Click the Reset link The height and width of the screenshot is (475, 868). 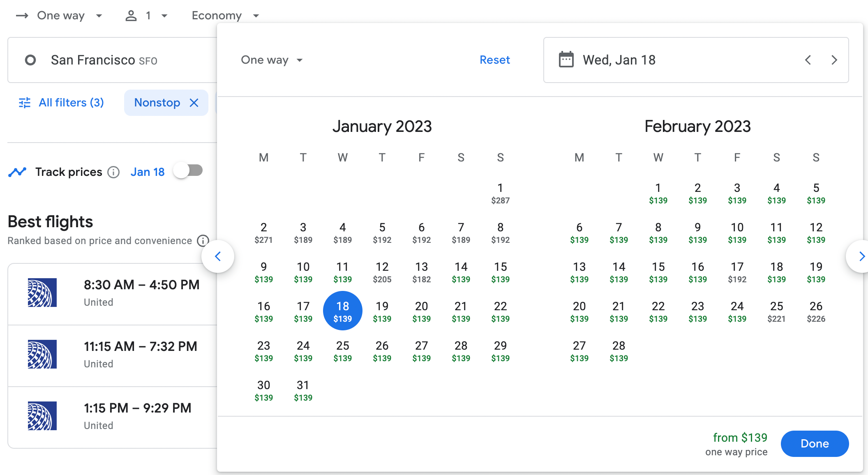coord(494,60)
